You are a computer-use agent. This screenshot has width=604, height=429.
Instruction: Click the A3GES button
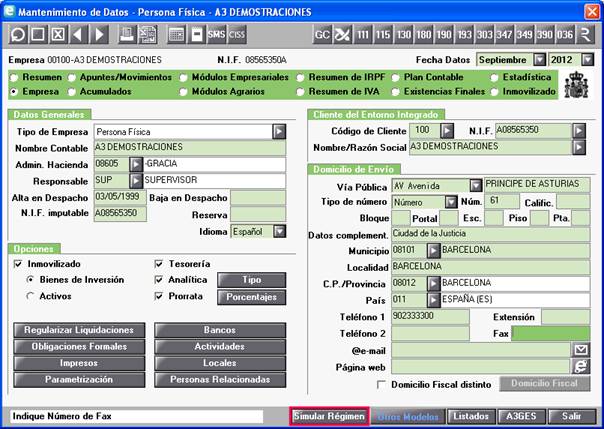click(521, 416)
